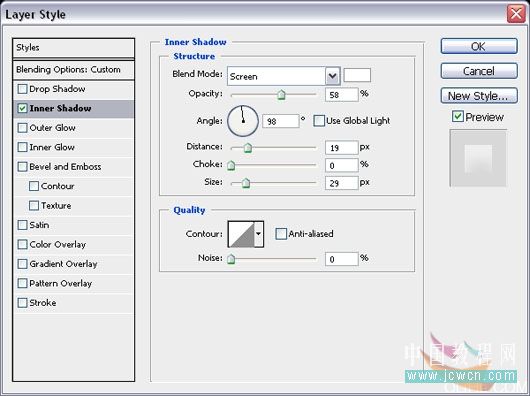This screenshot has width=530, height=396.
Task: Click the Choke value field
Action: point(341,166)
